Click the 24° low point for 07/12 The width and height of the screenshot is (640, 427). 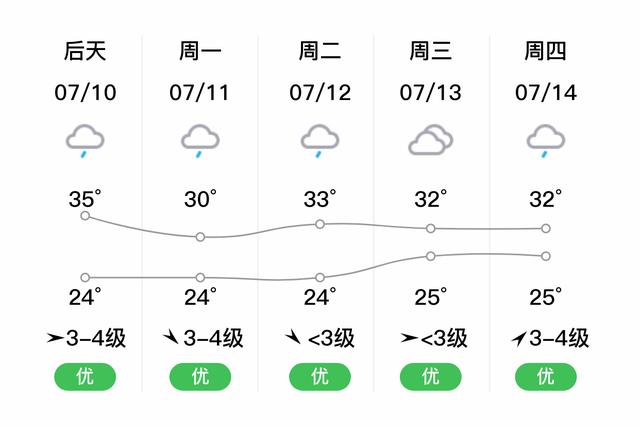(x=320, y=278)
